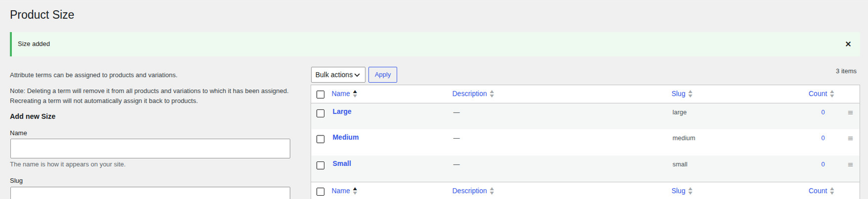Open the Large size term
The width and height of the screenshot is (868, 199).
pos(342,111)
